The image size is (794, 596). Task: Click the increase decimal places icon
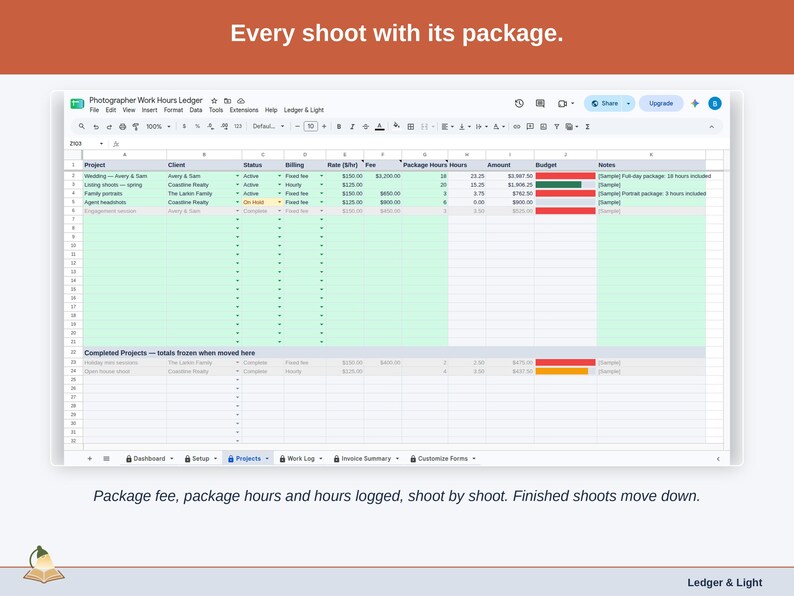pyautogui.click(x=224, y=127)
